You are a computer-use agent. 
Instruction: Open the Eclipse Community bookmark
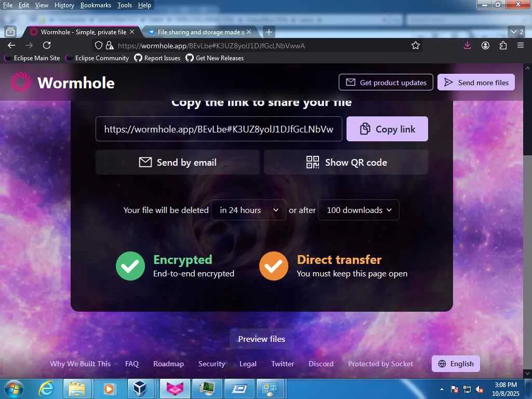point(97,58)
